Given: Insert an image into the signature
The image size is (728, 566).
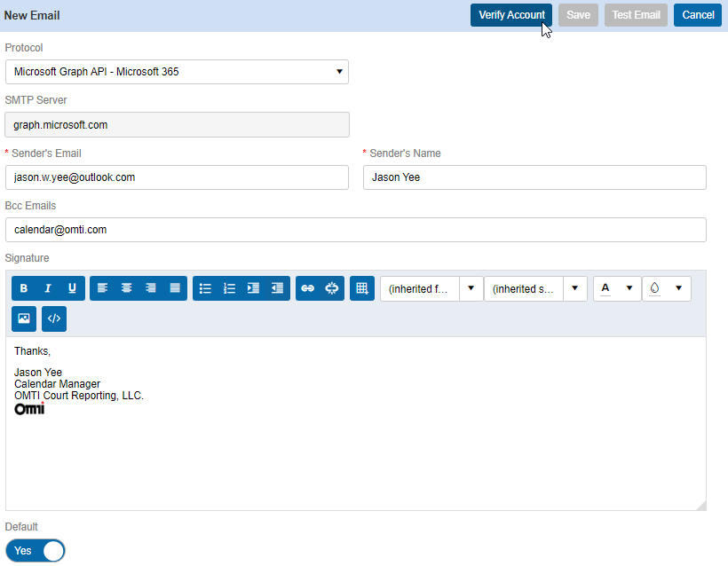Looking at the screenshot, I should (x=24, y=318).
